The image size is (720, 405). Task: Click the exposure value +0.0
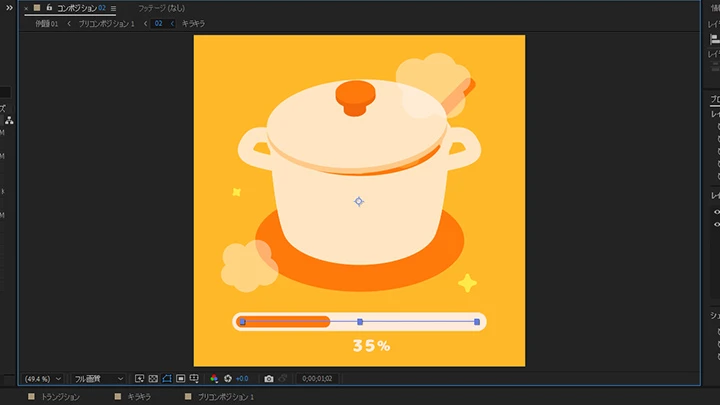pos(241,379)
